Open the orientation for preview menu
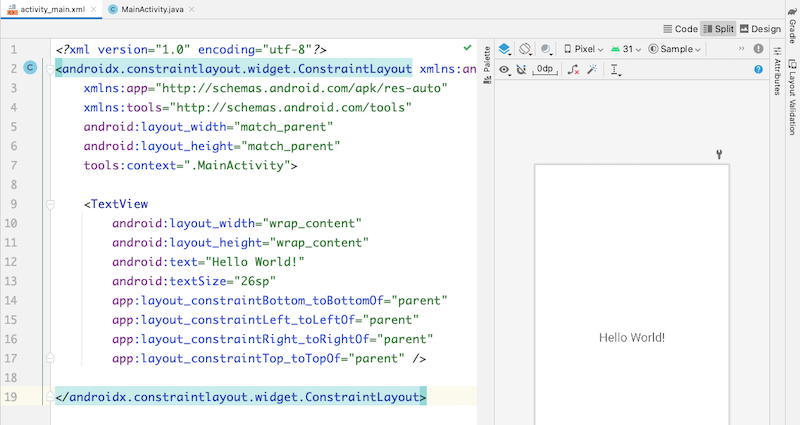The height and width of the screenshot is (425, 800). (x=525, y=49)
